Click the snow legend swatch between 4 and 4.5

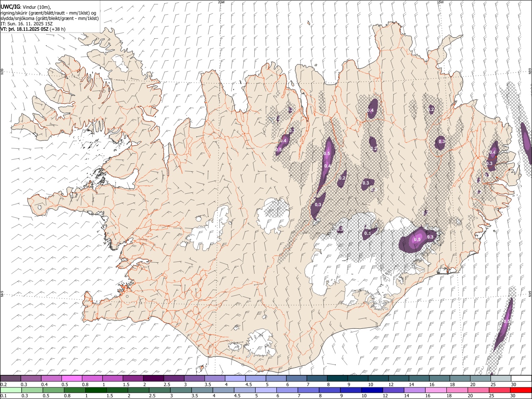click(x=235, y=378)
